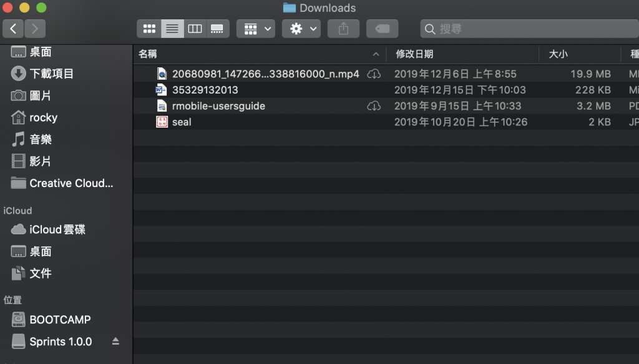Download rmobile-usersguide via iCloud cloud icon
The height and width of the screenshot is (364, 639).
374,106
